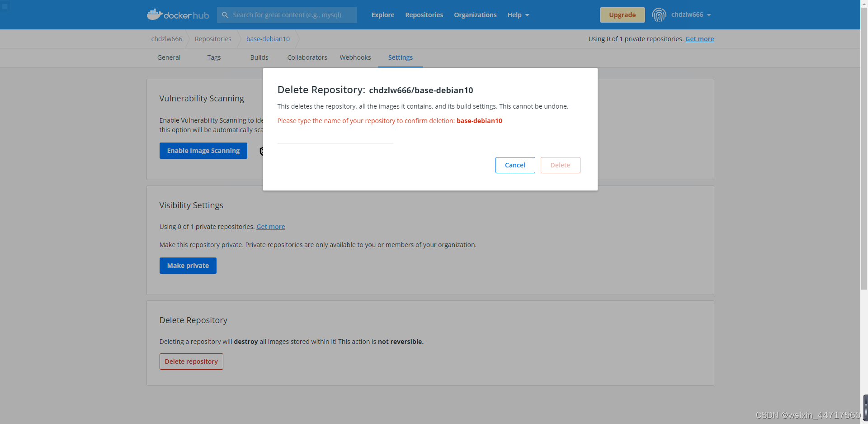The image size is (868, 424).
Task: Click the Repositories breadcrumb
Action: point(213,39)
